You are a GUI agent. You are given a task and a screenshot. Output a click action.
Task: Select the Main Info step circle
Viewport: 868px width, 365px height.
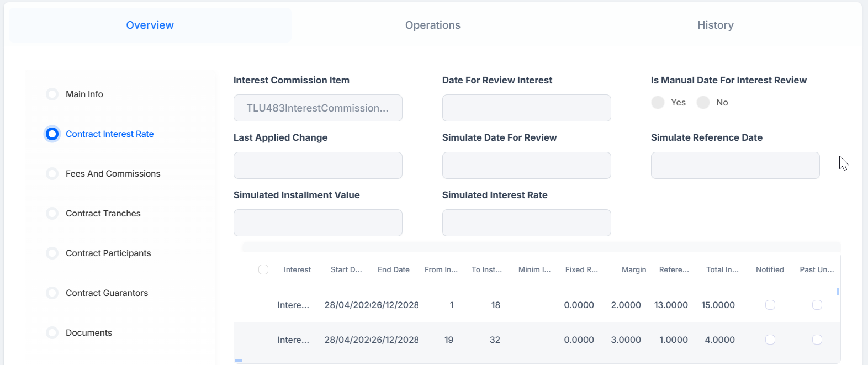[52, 94]
